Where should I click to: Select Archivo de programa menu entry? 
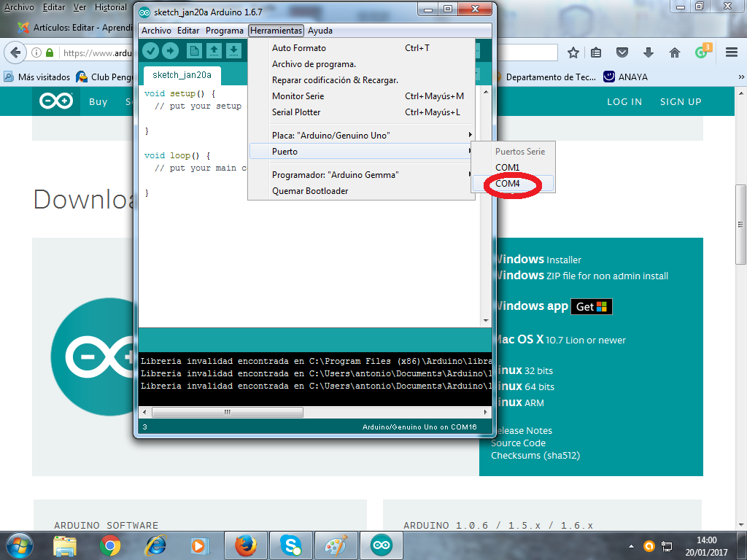[x=362, y=64]
